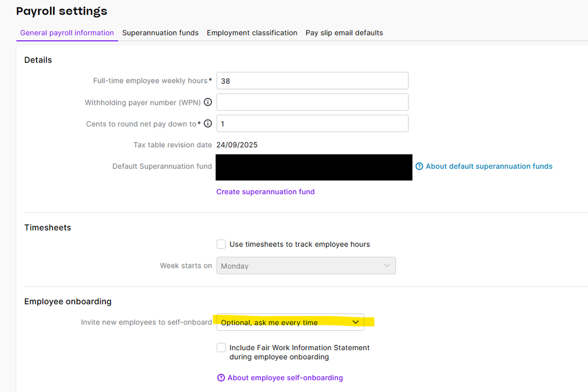Click the Use timesheets checkbox label text

coord(300,244)
